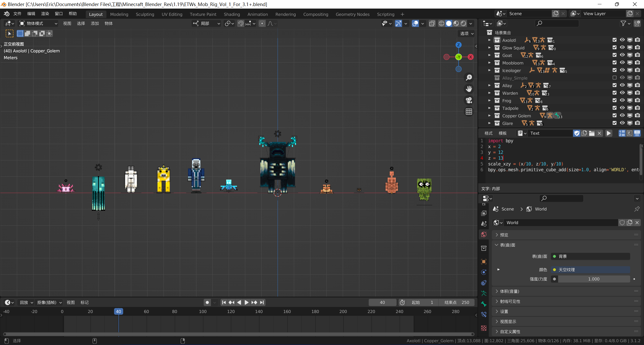Switch to the Shading workspace tab

[x=232, y=14]
